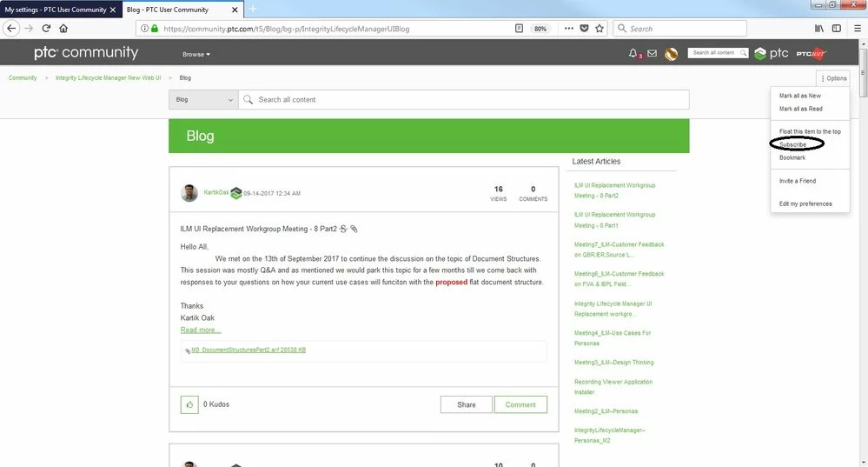Open the Firefox hamburger menu
The width and height of the screenshot is (868, 467).
(857, 28)
